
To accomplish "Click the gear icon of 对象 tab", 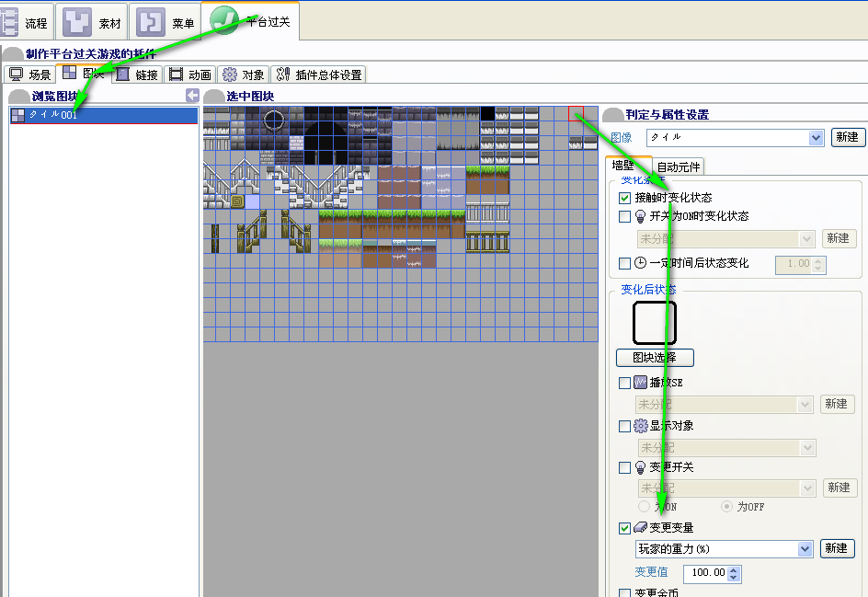I will click(230, 75).
